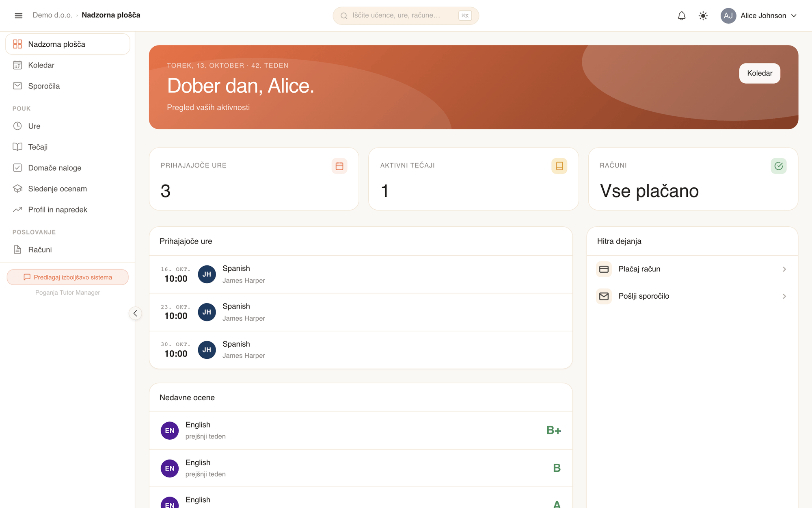
Task: Open the Spanish lesson on 16. okt.
Action: click(x=361, y=274)
